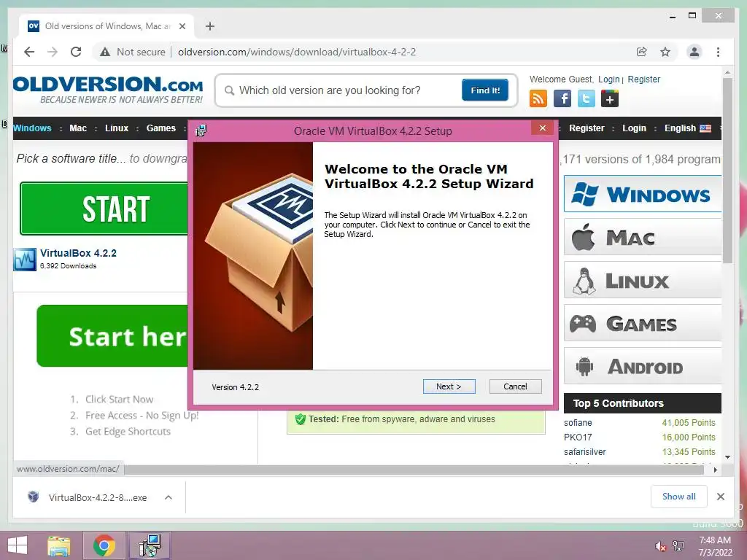Click the horizontal scrollbar thumb
747x560 pixels.
[x=414, y=470]
